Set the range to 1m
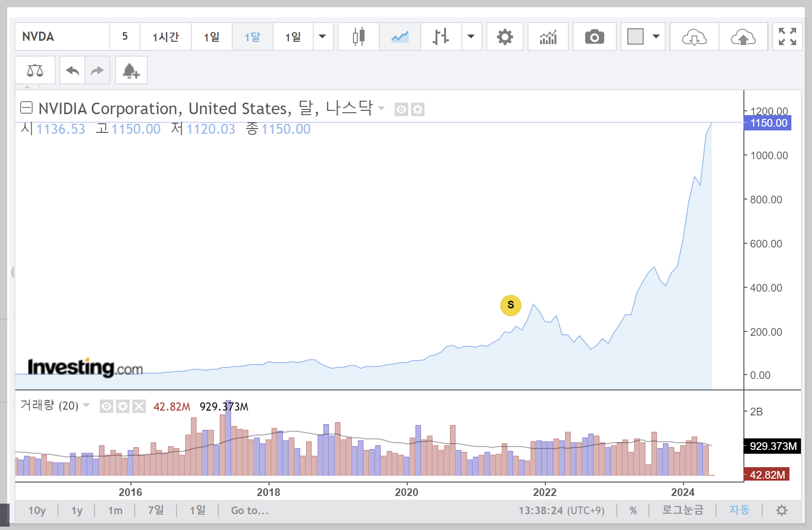 [x=115, y=510]
